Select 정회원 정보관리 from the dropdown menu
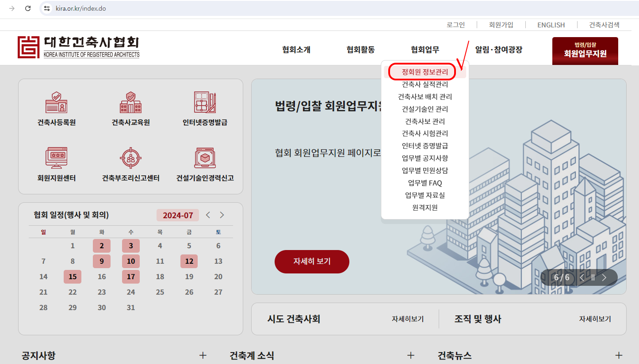Image resolution: width=639 pixels, height=364 pixels. point(423,71)
